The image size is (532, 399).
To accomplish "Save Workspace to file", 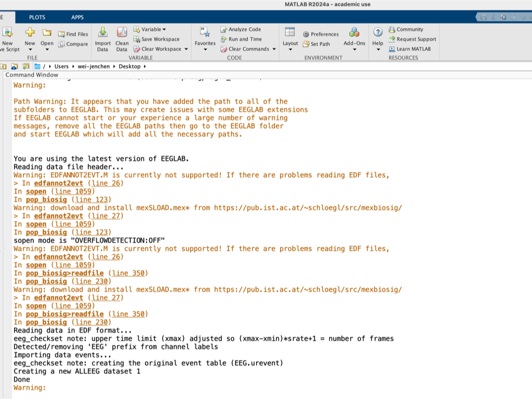I will click(156, 39).
